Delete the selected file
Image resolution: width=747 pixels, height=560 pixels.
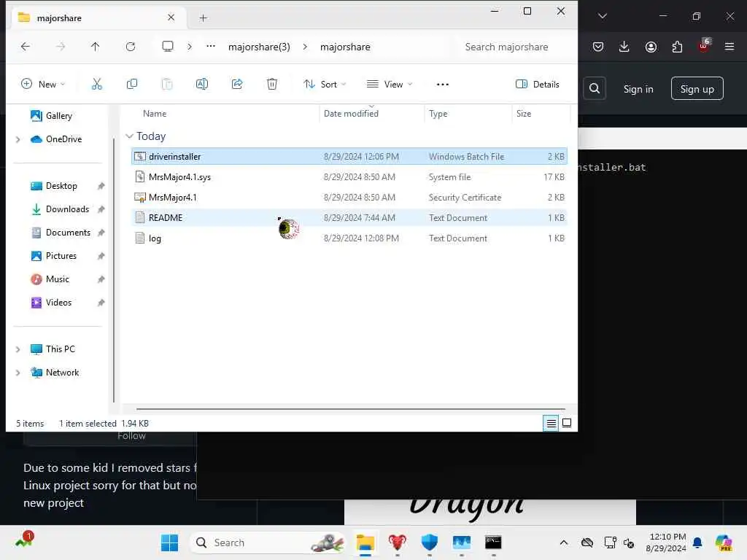click(272, 85)
